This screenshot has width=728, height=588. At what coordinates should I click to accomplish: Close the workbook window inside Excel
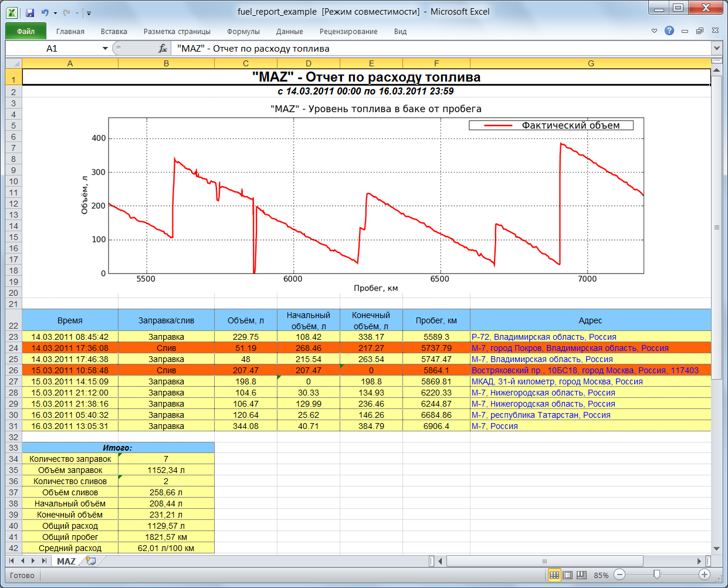coord(715,31)
